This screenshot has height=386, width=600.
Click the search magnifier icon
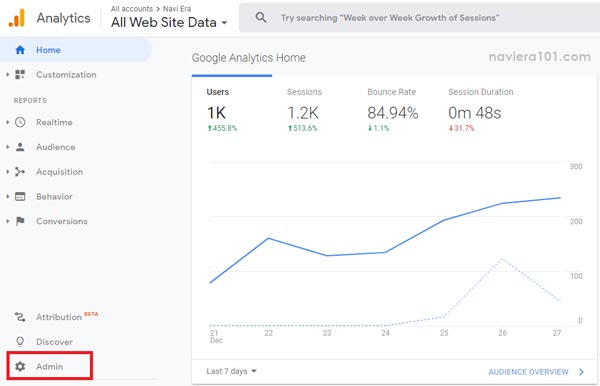point(261,17)
